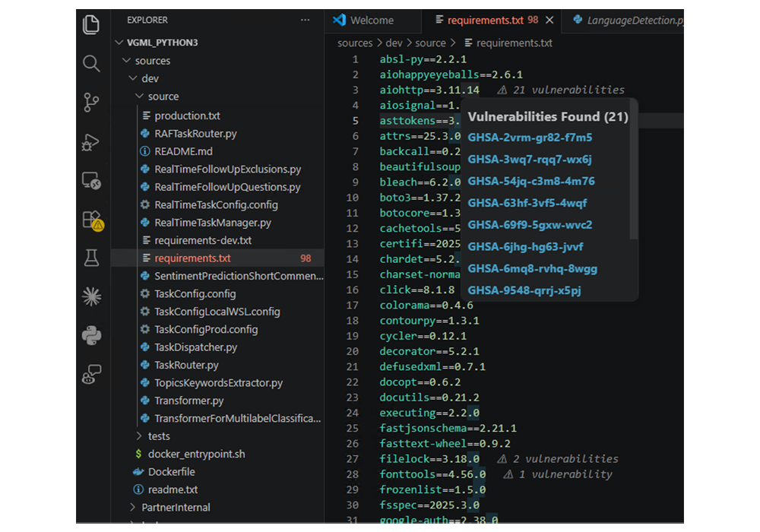760x532 pixels.
Task: Click gear icon of RealTimeTaskConfig.config
Action: click(x=145, y=204)
